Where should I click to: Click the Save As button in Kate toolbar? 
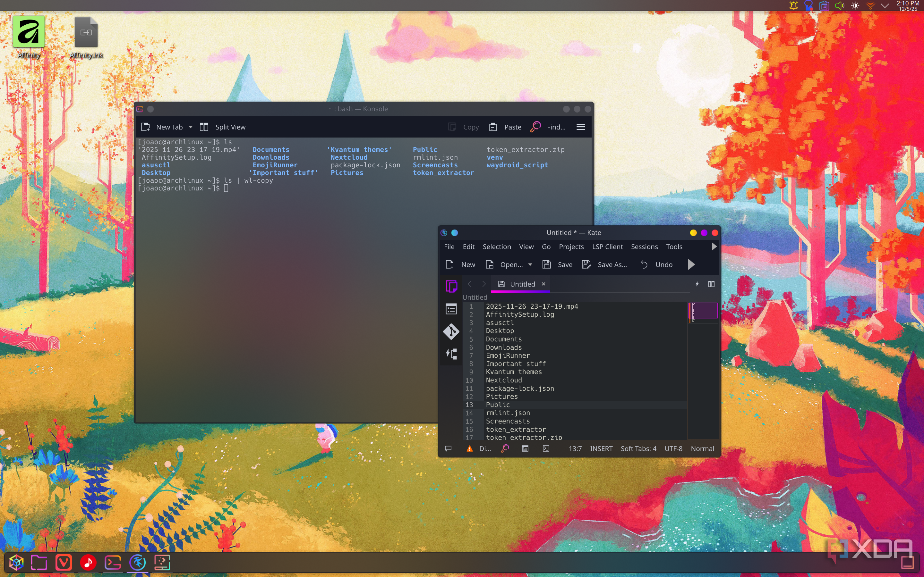[x=604, y=264]
